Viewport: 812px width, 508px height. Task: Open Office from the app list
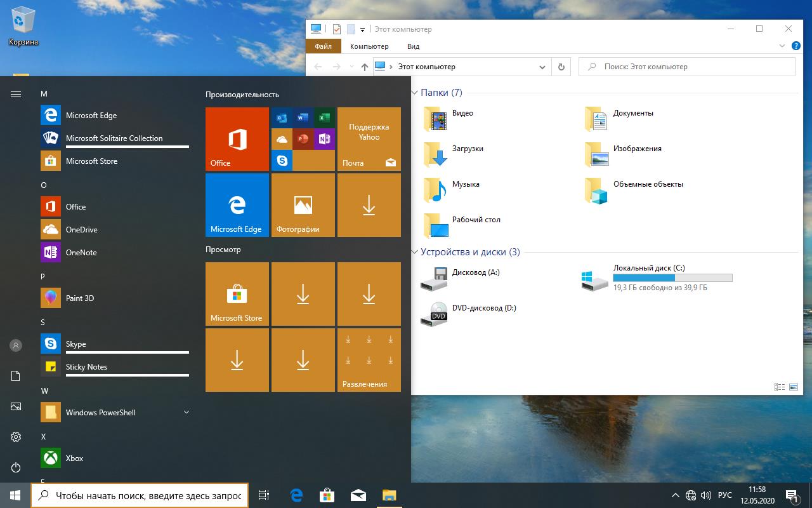click(115, 206)
